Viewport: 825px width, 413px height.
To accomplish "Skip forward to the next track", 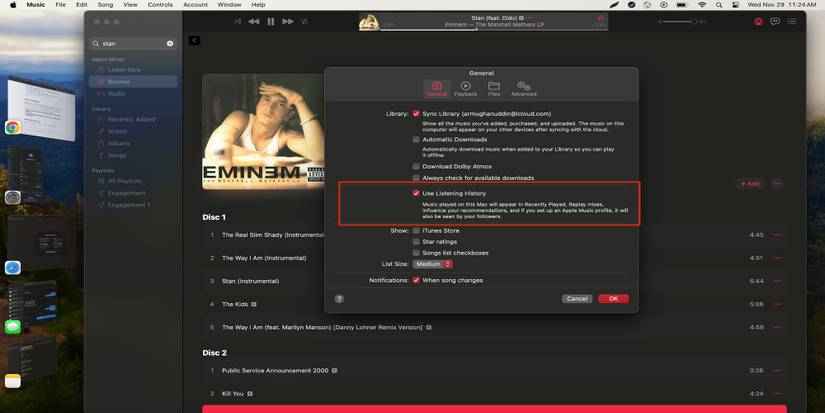I will [x=288, y=22].
